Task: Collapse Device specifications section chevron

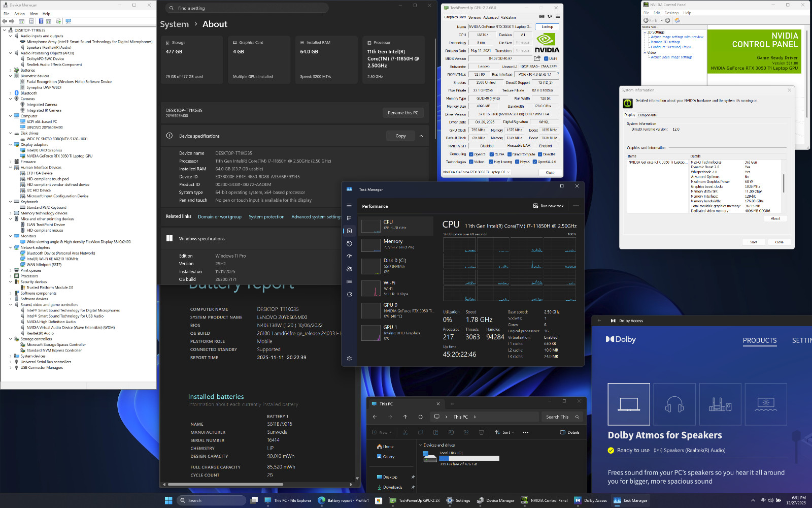Action: (x=421, y=136)
